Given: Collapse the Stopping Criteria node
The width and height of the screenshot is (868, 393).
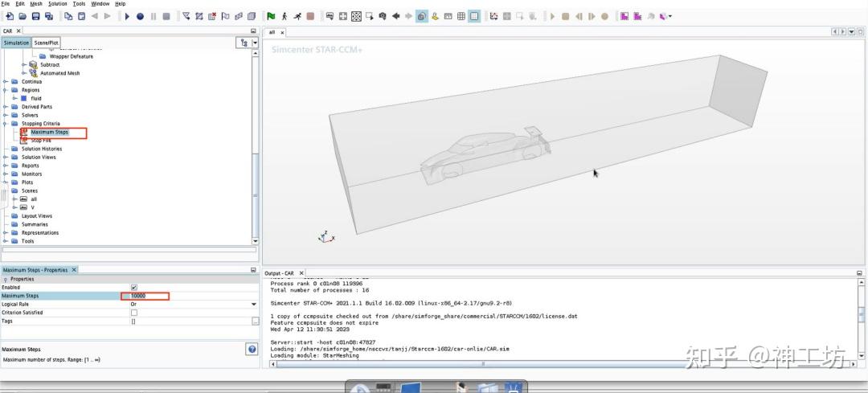Looking at the screenshot, I should [6, 124].
